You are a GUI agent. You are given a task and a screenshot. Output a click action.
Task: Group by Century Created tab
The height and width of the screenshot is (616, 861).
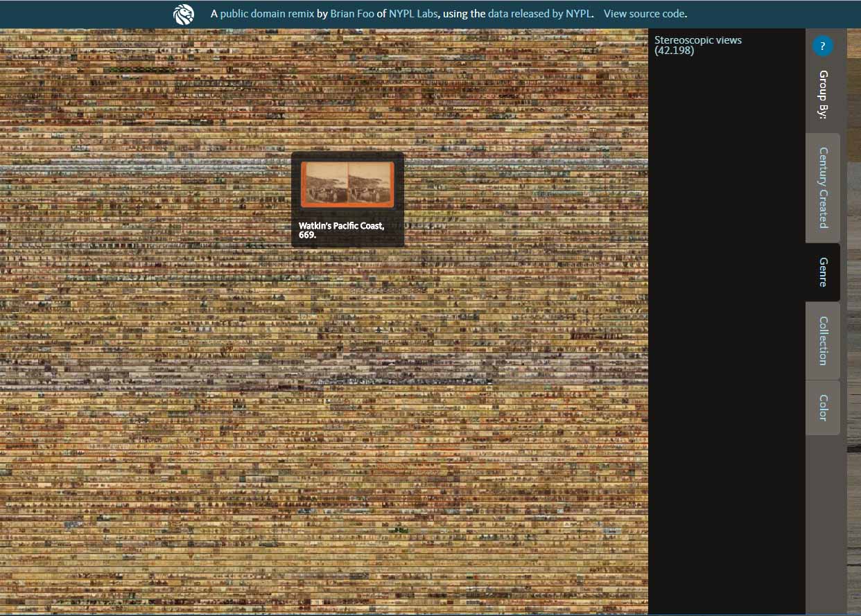click(x=823, y=187)
